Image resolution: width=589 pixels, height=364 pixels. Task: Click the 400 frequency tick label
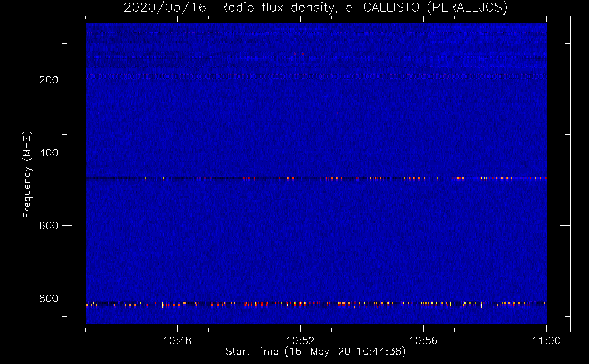click(49, 153)
